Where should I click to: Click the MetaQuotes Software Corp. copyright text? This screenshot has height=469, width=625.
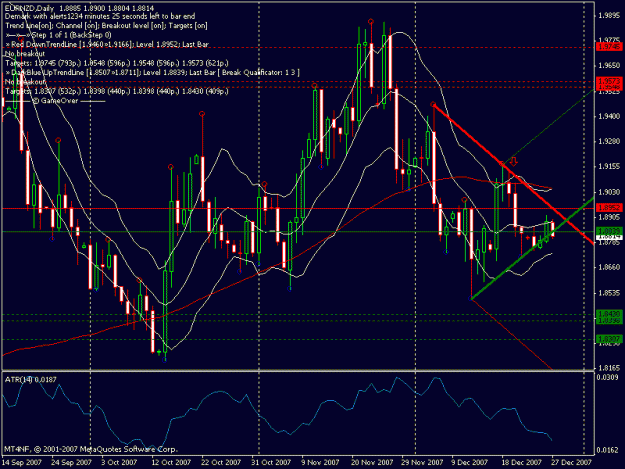(x=90, y=449)
